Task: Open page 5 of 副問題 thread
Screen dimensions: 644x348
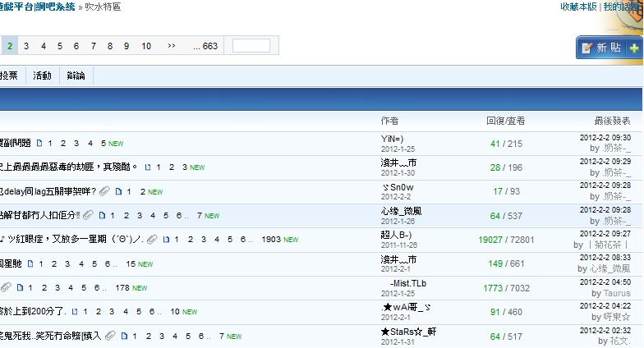Action: pos(103,143)
